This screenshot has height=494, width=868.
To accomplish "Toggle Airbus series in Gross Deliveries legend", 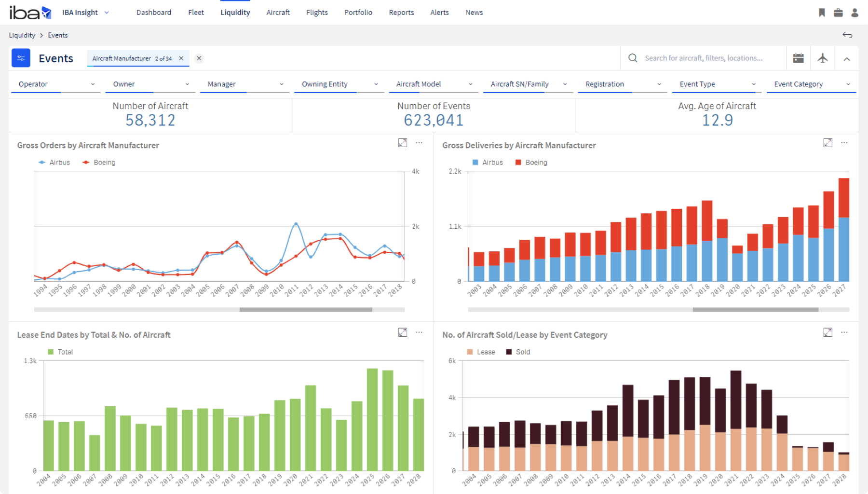I will point(488,163).
